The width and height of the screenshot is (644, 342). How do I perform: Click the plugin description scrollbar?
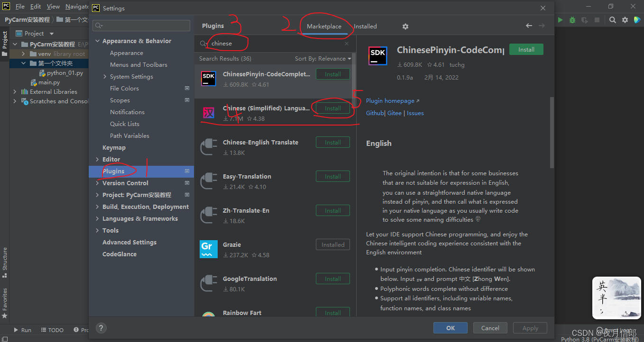[552, 133]
